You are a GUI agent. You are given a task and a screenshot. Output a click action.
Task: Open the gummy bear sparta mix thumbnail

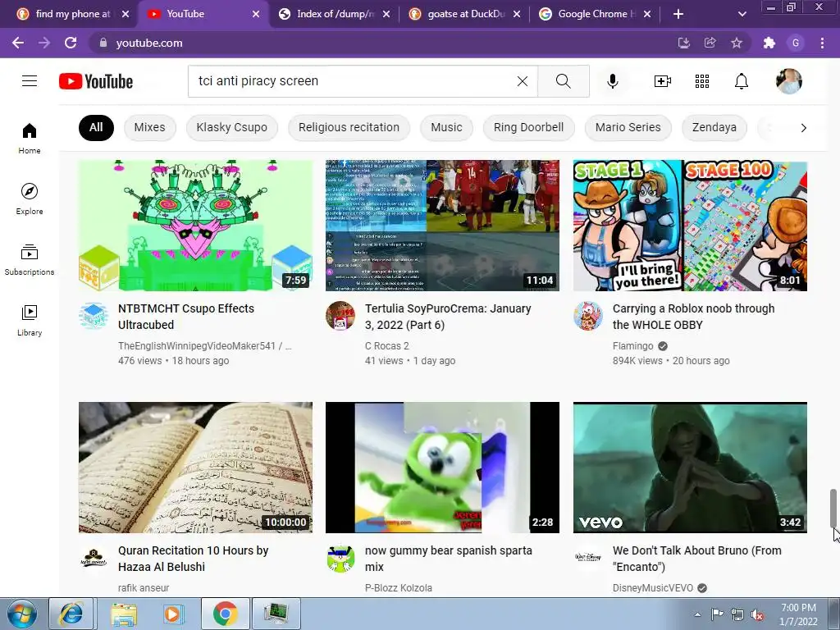click(x=442, y=467)
